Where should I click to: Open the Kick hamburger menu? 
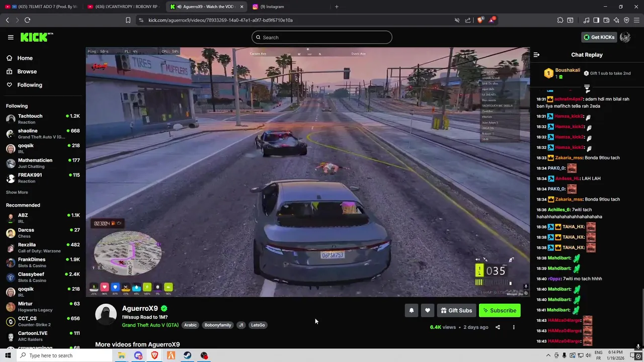pyautogui.click(x=11, y=37)
